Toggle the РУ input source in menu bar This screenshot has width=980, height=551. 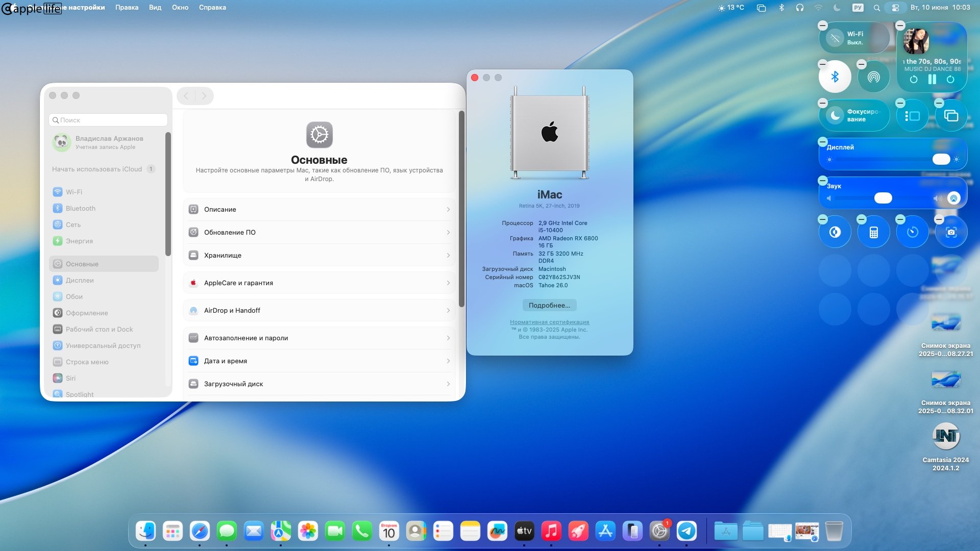(857, 8)
